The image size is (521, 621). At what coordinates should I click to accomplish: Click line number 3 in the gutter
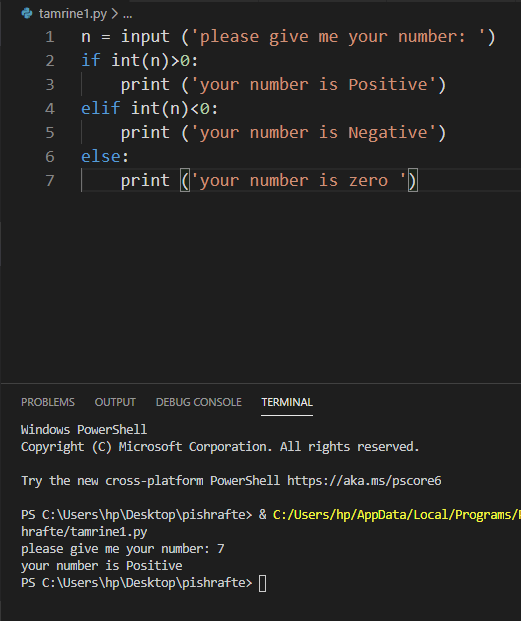[x=50, y=84]
